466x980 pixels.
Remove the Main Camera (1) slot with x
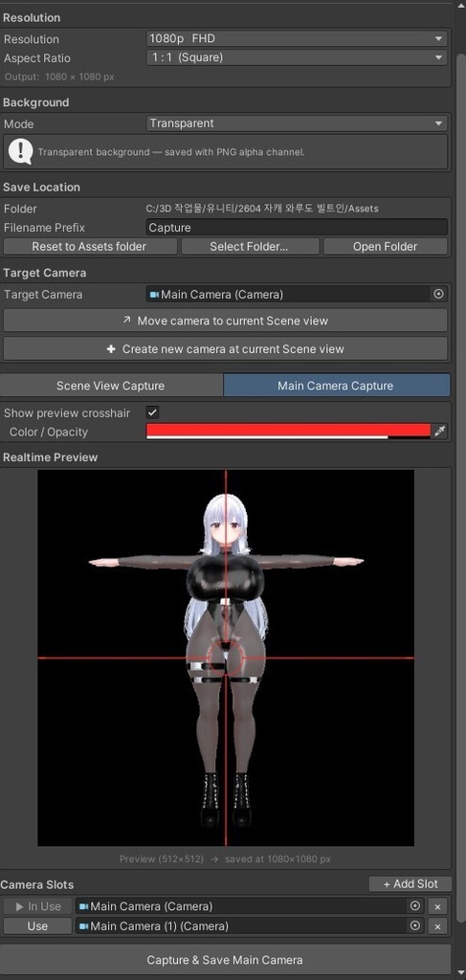438,926
